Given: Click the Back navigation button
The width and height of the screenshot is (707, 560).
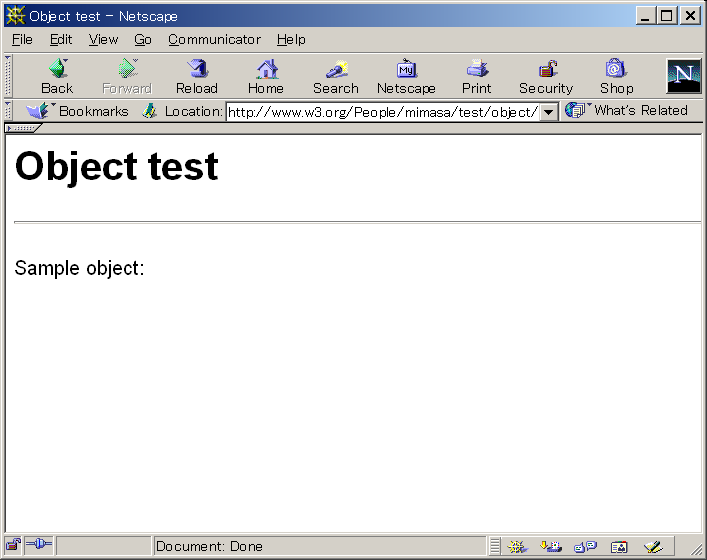Looking at the screenshot, I should pos(57,76).
